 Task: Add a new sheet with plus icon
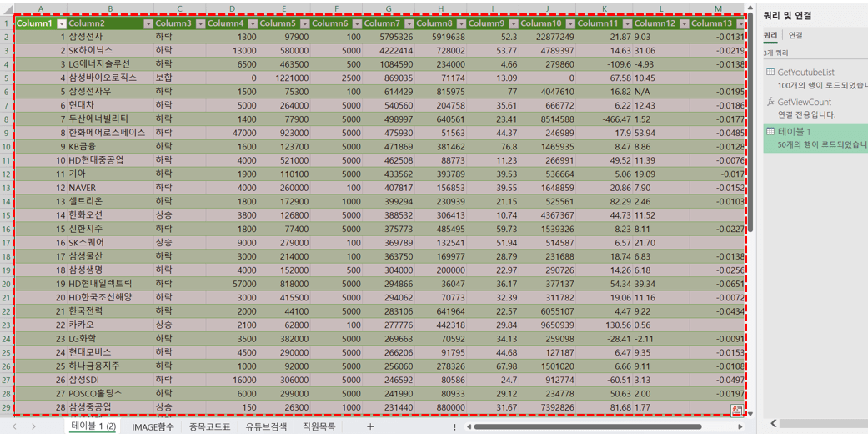click(x=370, y=426)
